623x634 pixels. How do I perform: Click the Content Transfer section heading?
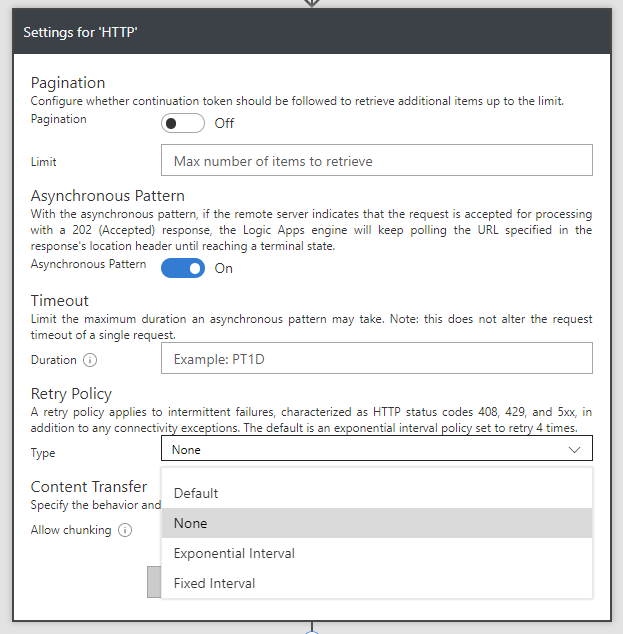[89, 487]
